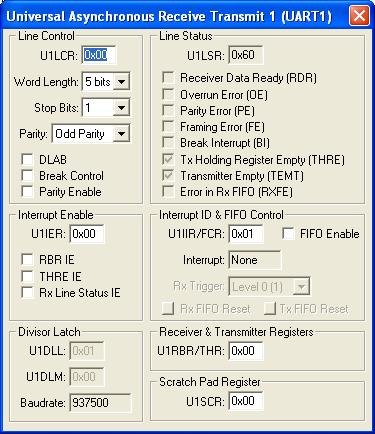Click the Interrupt Enable group label
Screen dimensions: 375x434
click(56, 215)
